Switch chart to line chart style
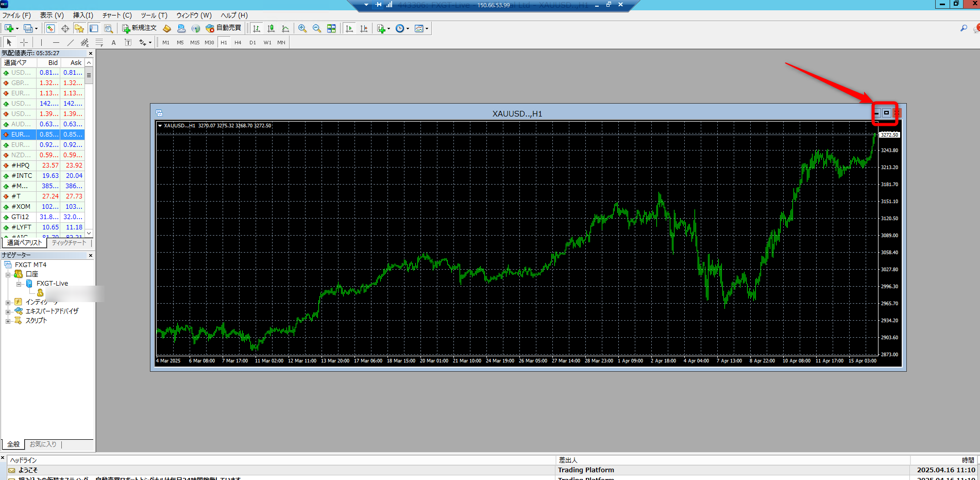The width and height of the screenshot is (980, 480). pyautogui.click(x=285, y=28)
